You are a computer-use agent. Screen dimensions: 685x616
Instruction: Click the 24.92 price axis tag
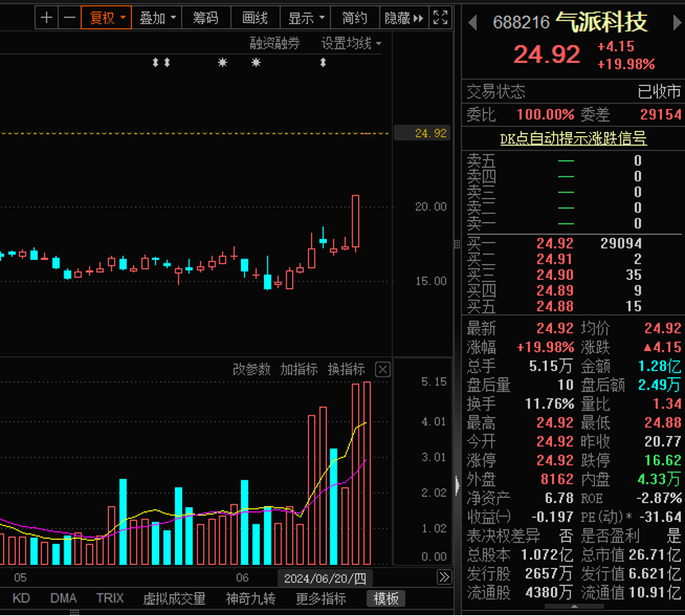point(422,133)
